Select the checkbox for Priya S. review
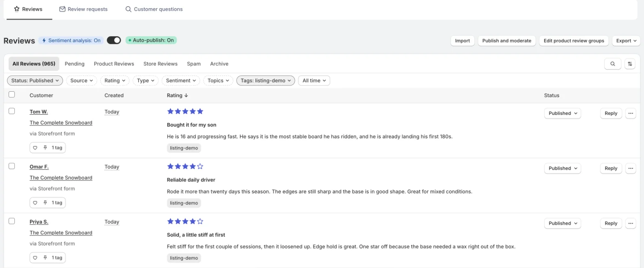The width and height of the screenshot is (644, 268). (x=12, y=221)
